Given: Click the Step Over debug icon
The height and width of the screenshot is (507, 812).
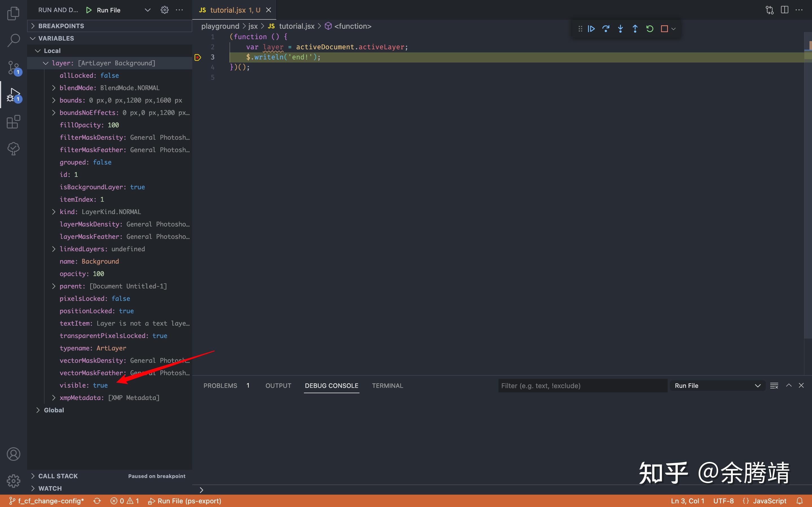Looking at the screenshot, I should (606, 29).
